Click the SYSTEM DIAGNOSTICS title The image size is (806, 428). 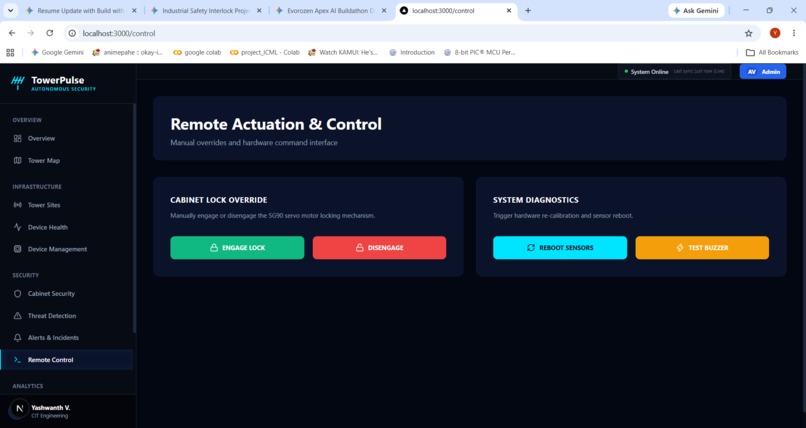click(x=536, y=200)
